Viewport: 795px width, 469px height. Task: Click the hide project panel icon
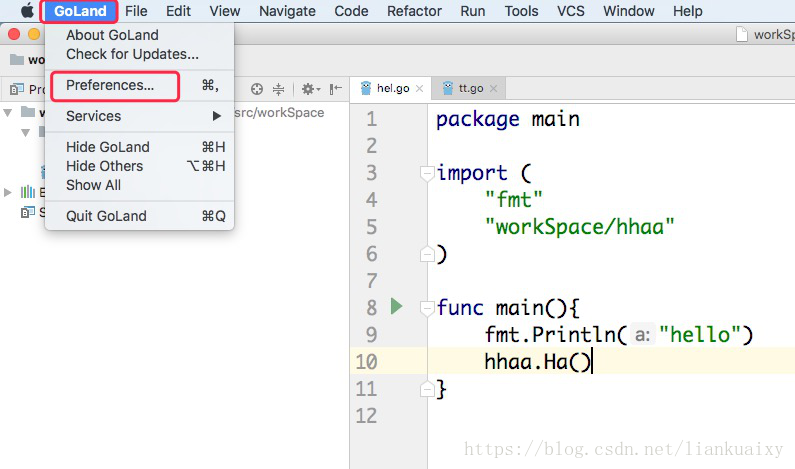coord(335,89)
